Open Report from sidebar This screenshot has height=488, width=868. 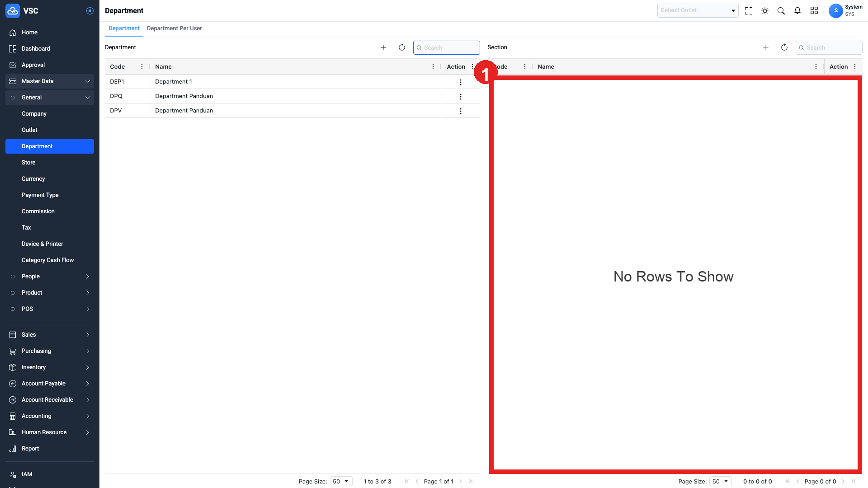(50, 449)
